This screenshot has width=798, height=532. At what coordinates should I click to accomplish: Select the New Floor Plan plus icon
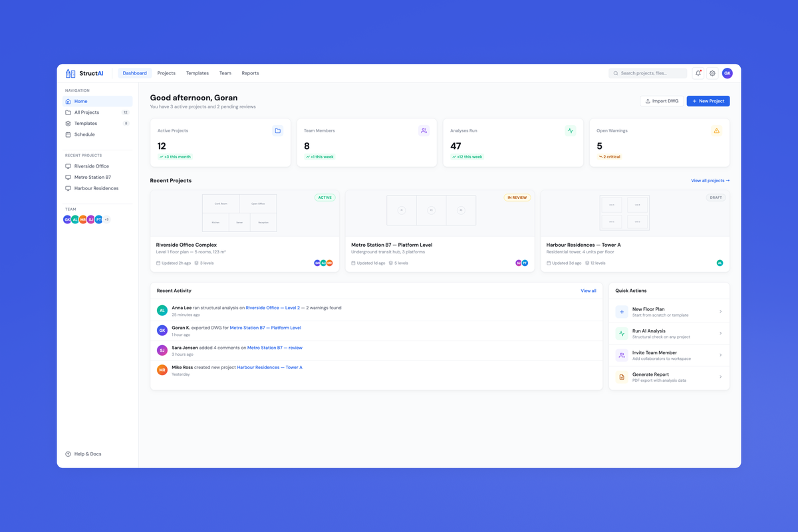click(x=621, y=311)
